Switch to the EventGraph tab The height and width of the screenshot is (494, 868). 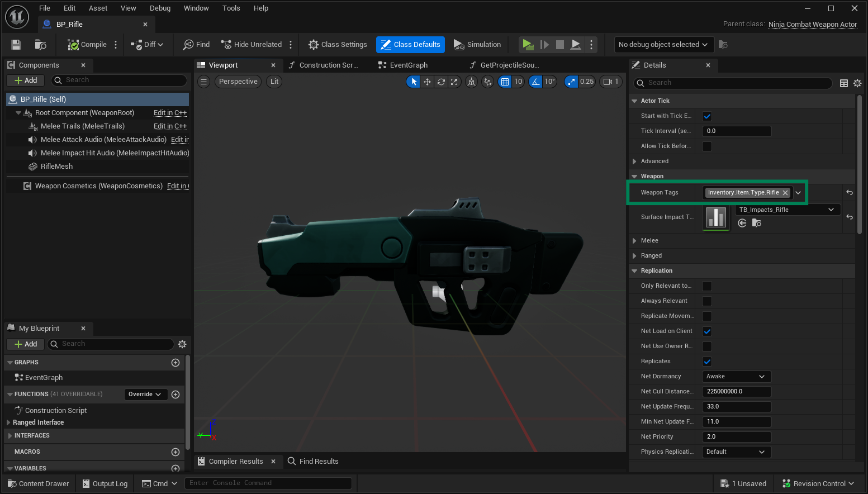(x=408, y=65)
